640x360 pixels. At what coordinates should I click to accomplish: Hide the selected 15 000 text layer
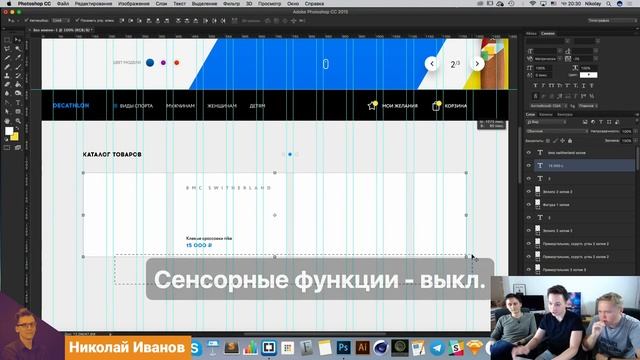[529, 165]
